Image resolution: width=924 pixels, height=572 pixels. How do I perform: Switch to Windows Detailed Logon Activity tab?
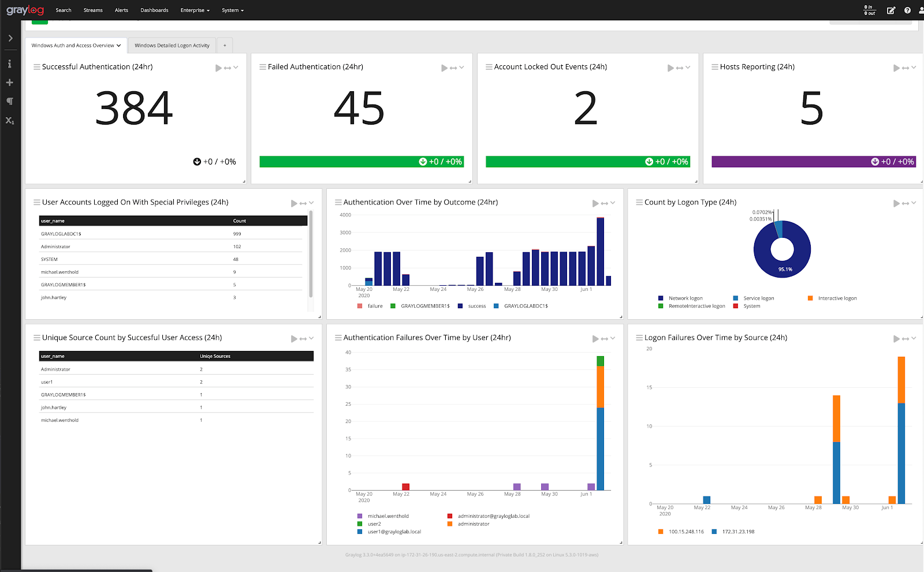pyautogui.click(x=172, y=46)
